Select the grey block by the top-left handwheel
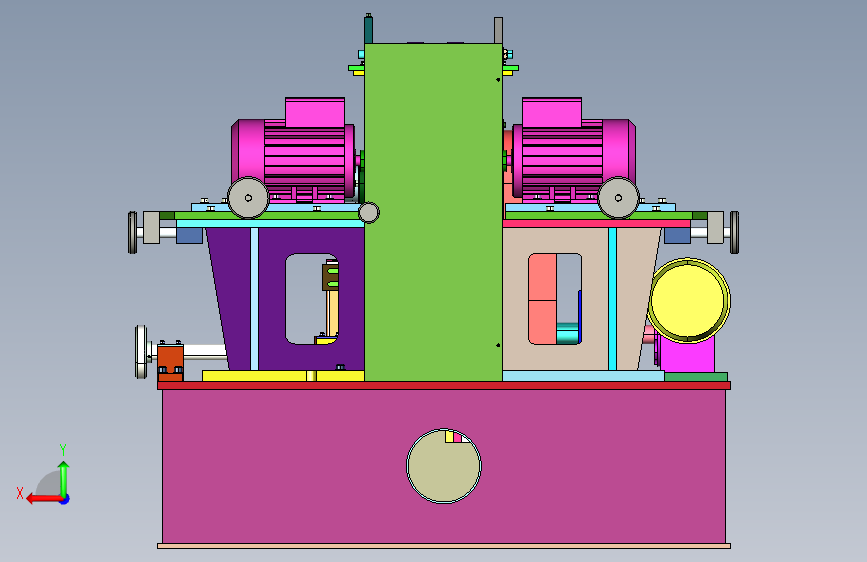This screenshot has height=562, width=867. (x=152, y=227)
